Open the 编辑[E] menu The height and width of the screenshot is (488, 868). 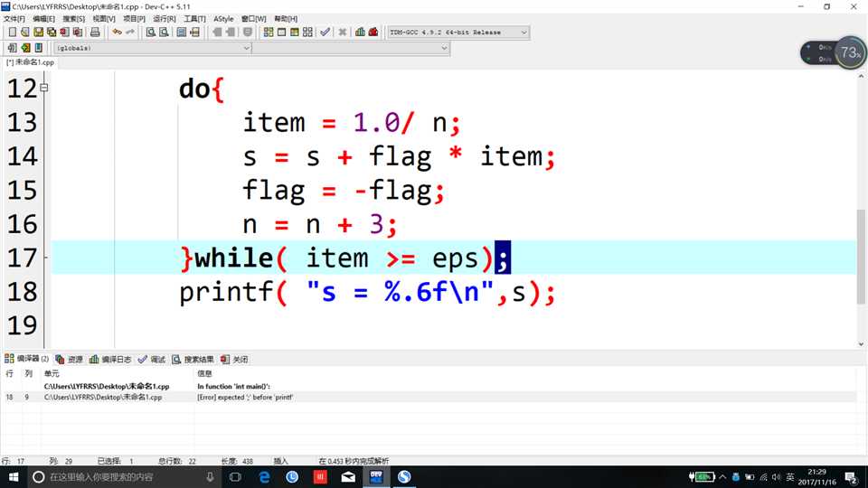[x=43, y=19]
